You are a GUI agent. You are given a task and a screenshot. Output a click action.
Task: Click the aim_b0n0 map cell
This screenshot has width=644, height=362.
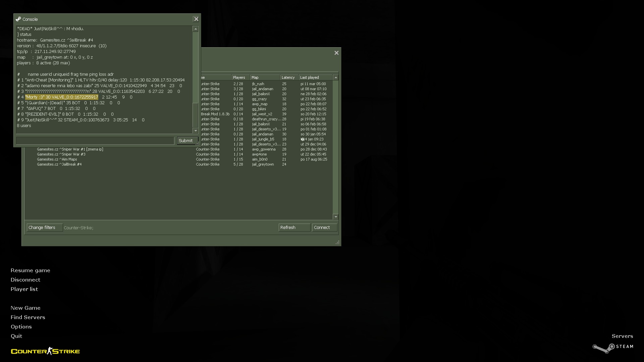coord(260,160)
